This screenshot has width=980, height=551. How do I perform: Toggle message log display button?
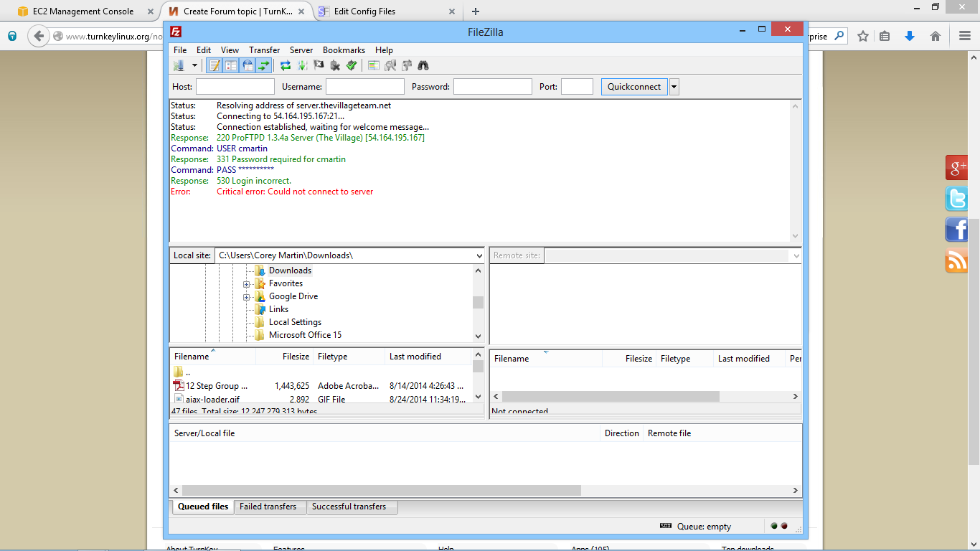coord(215,66)
